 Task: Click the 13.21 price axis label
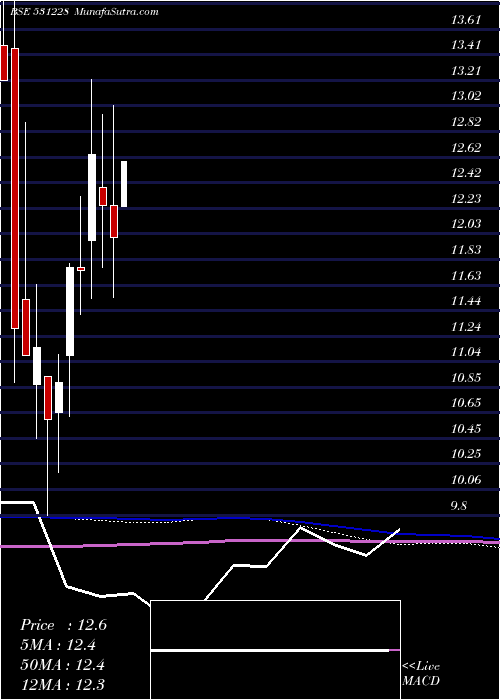pos(466,71)
